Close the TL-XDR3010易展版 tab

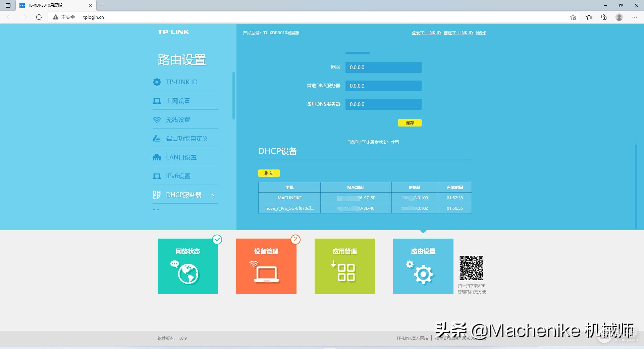[91, 5]
